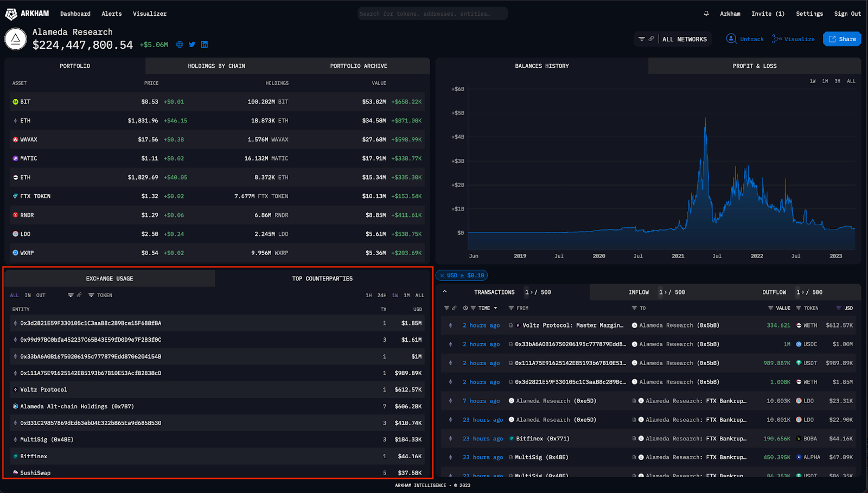Open Alameda Research Twitter profile icon

pos(192,44)
